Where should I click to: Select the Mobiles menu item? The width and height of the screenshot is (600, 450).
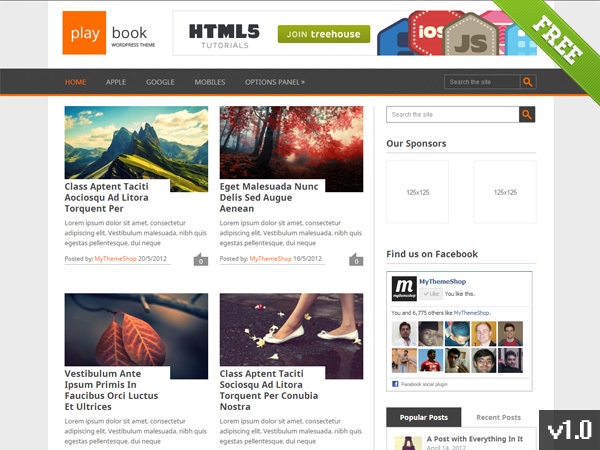point(210,82)
